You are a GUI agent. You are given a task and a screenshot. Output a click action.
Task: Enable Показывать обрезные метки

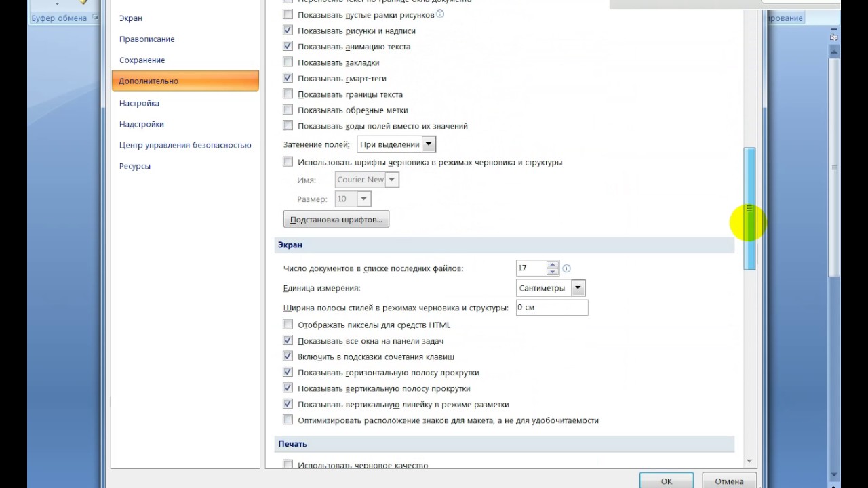(288, 110)
